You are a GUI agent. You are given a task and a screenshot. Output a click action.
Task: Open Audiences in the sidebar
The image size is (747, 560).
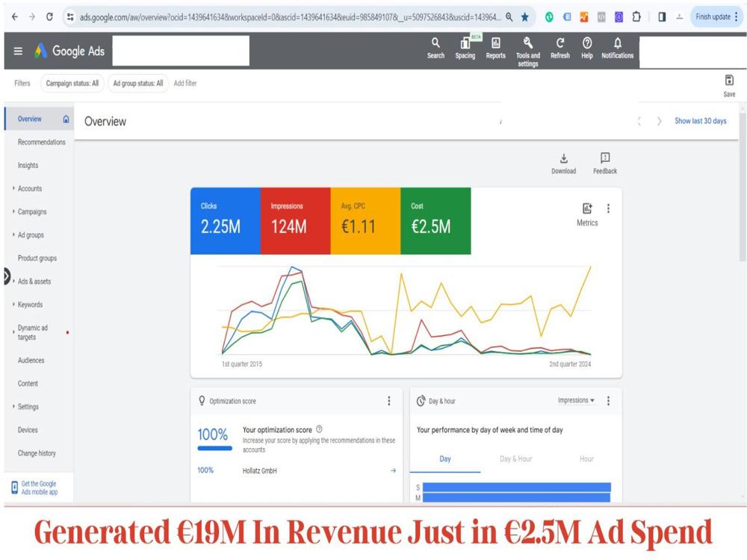[31, 361]
